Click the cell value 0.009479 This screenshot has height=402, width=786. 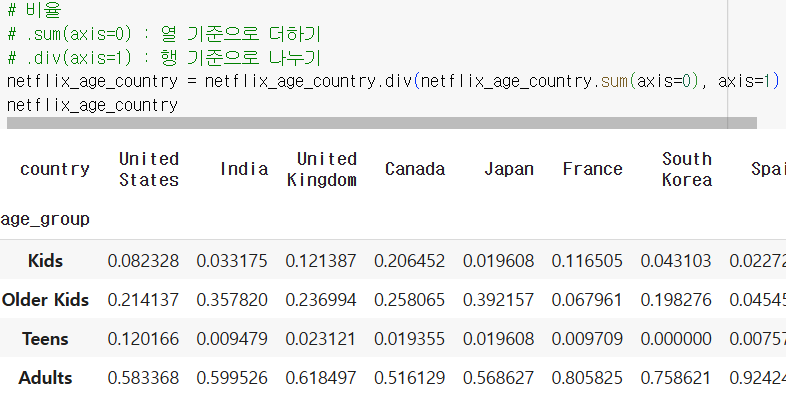click(x=232, y=339)
